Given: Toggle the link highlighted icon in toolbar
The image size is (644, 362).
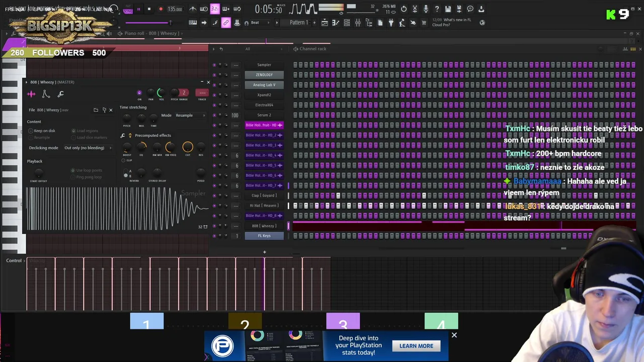Looking at the screenshot, I should [x=226, y=23].
